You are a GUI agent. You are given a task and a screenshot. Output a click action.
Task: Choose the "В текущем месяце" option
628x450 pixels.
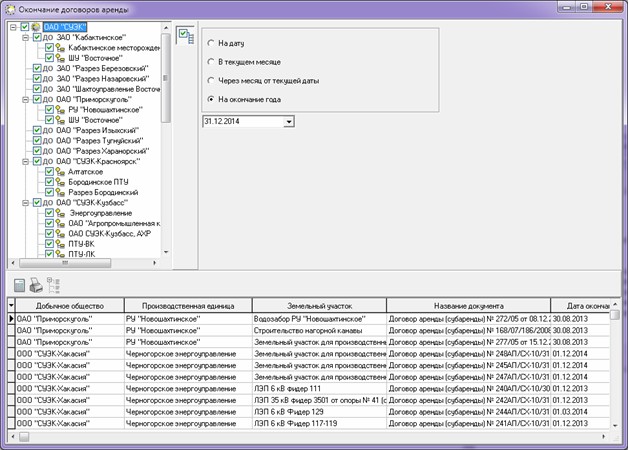point(209,62)
